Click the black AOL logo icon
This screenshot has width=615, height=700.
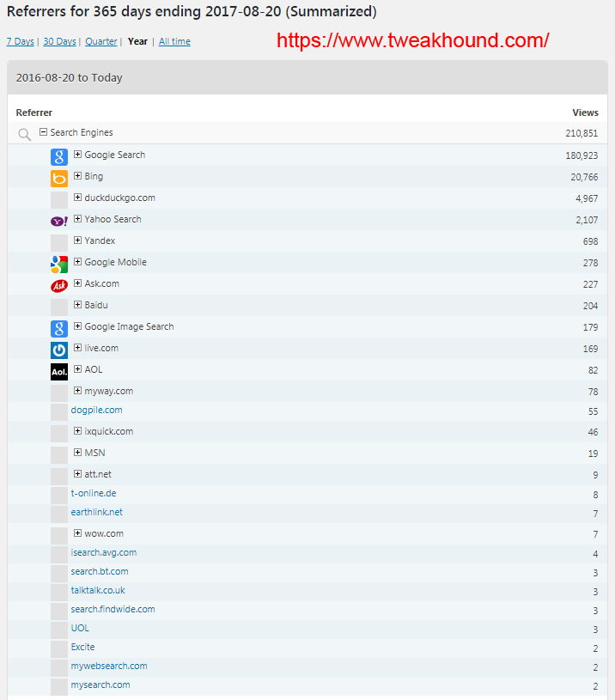[x=59, y=371]
